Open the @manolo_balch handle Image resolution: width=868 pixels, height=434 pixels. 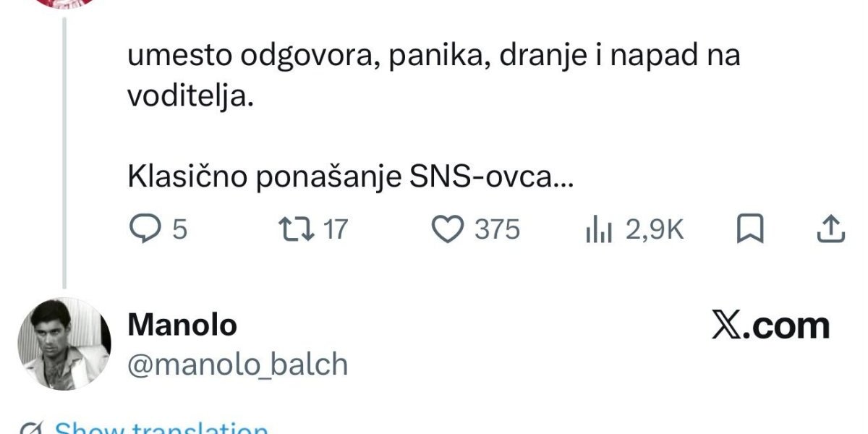[238, 364]
